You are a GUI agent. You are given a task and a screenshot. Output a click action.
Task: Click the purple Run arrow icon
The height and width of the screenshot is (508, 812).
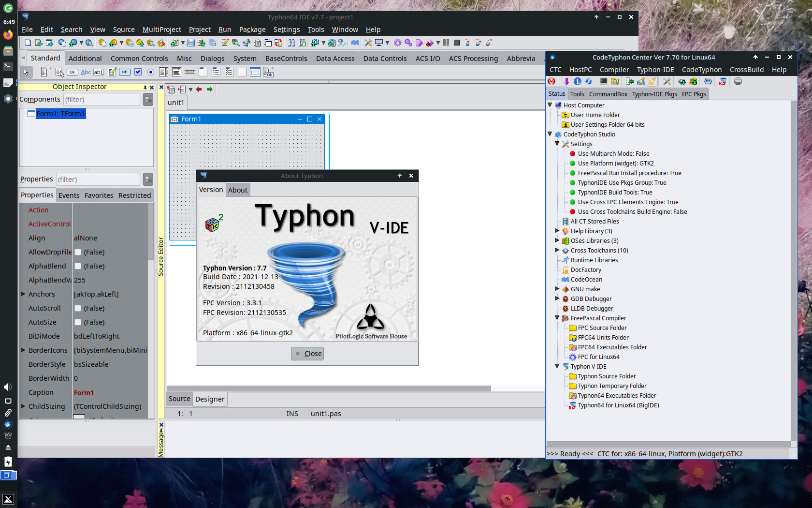[419, 43]
